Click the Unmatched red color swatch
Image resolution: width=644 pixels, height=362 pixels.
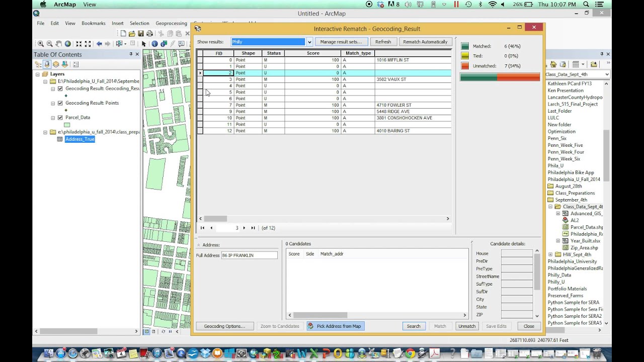pos(465,66)
